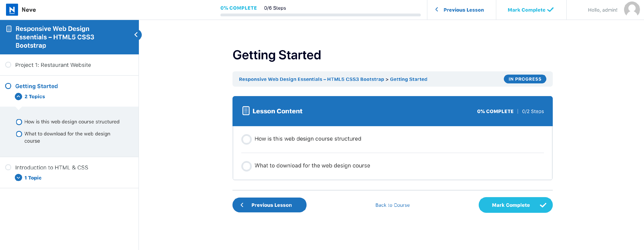Screen dimensions: 644x250
Task: Click the course breadcrumb link 'Responsive Web Design Essentials'
Action: (311, 79)
